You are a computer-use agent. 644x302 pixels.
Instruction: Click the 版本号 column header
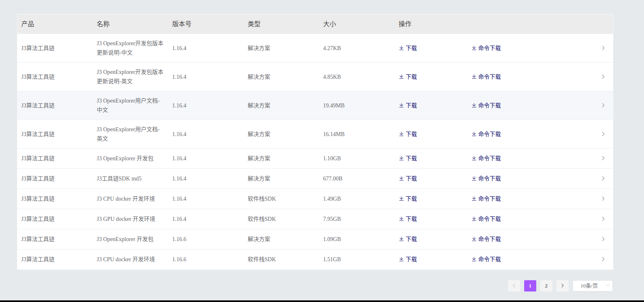(x=182, y=24)
